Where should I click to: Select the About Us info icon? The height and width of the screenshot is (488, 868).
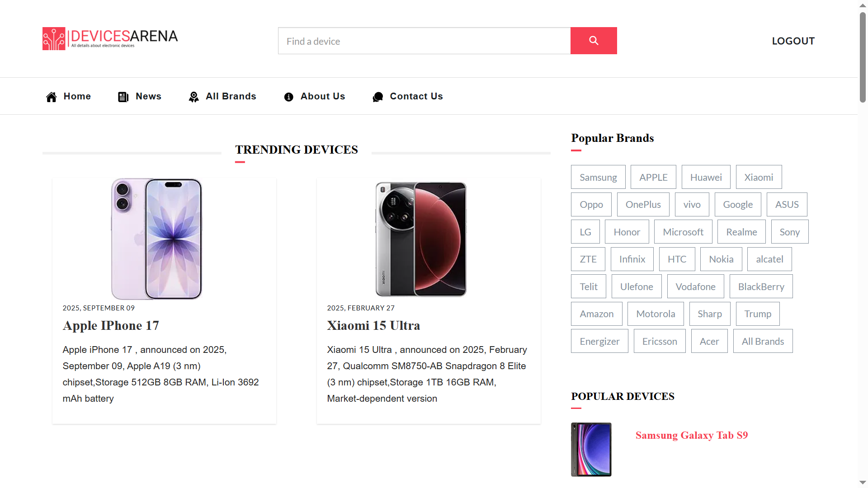[x=288, y=96]
